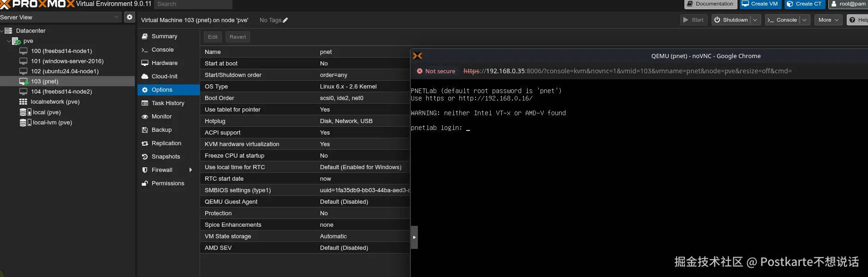
Task: Open the Options tab
Action: [x=168, y=90]
